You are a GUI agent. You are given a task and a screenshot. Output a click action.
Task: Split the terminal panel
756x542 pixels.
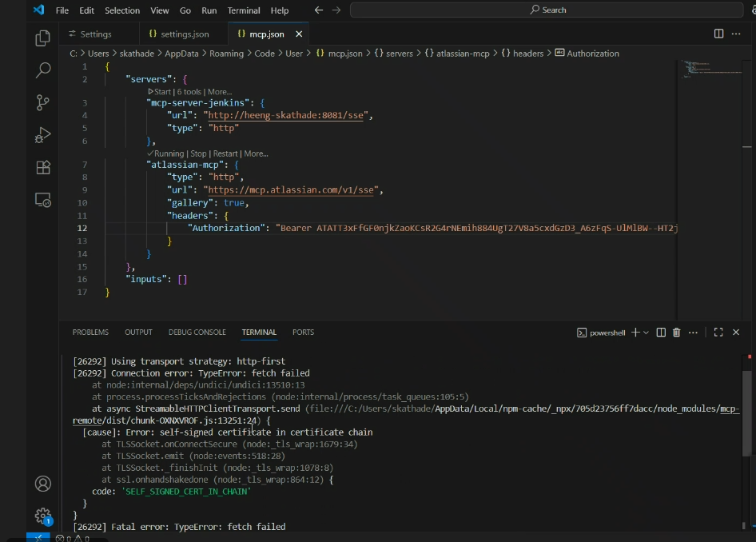661,333
